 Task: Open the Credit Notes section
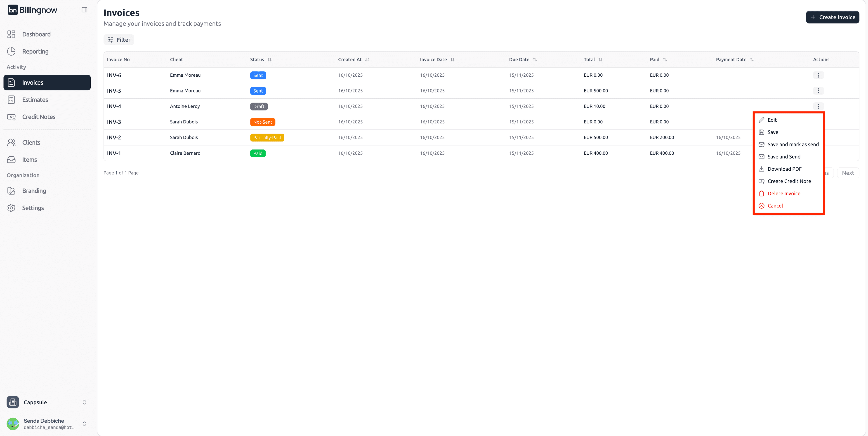(x=38, y=117)
